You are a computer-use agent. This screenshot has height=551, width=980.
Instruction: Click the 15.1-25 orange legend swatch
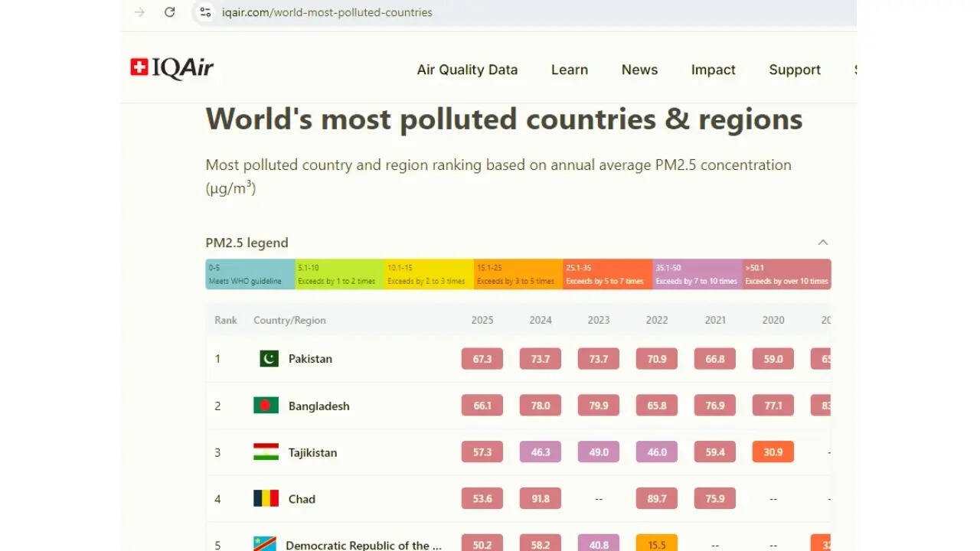coord(518,274)
